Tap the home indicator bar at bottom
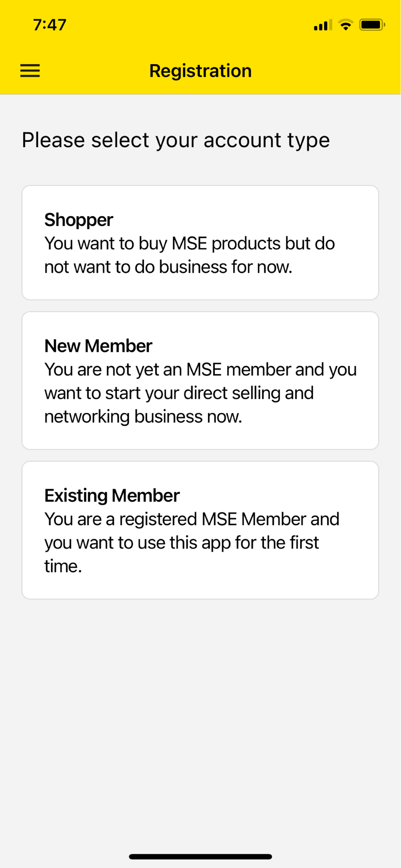 (200, 857)
